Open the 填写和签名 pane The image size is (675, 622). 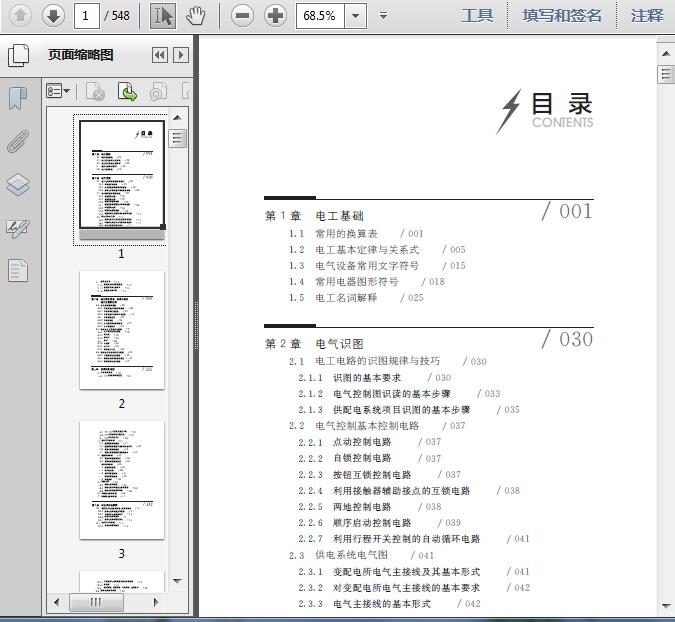[x=562, y=16]
